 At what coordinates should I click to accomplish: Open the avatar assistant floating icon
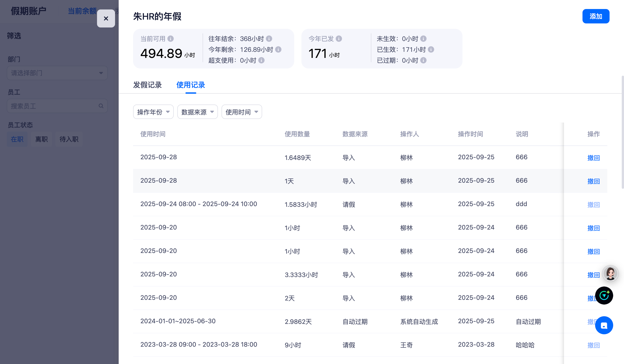pyautogui.click(x=610, y=273)
